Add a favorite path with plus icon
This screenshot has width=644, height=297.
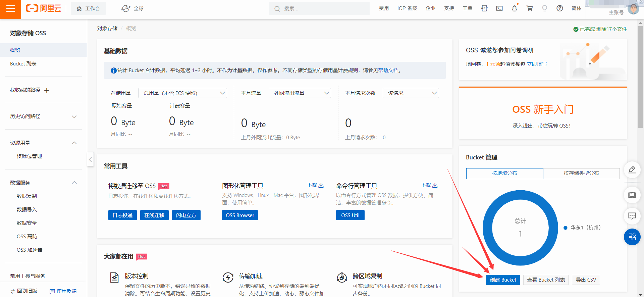click(x=47, y=90)
